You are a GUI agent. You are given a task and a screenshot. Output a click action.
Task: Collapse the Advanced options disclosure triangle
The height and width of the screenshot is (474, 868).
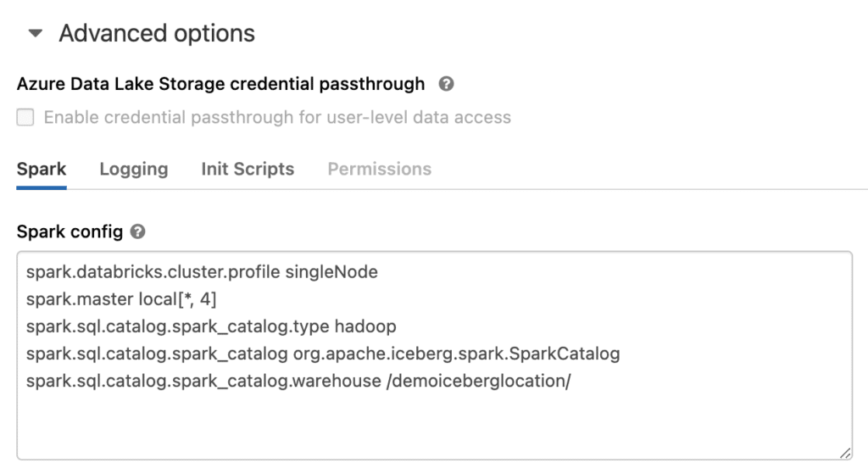click(36, 33)
